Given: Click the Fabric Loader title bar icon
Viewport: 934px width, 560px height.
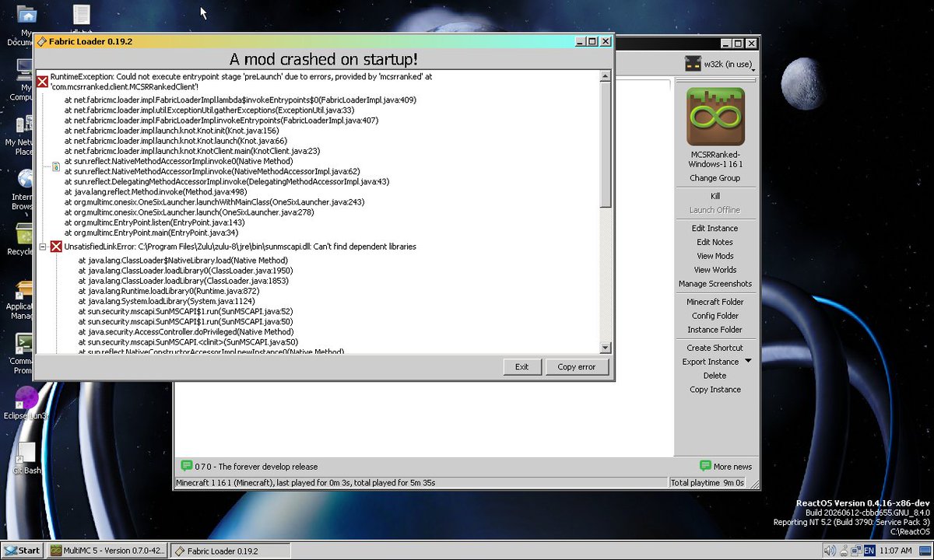Looking at the screenshot, I should click(41, 41).
